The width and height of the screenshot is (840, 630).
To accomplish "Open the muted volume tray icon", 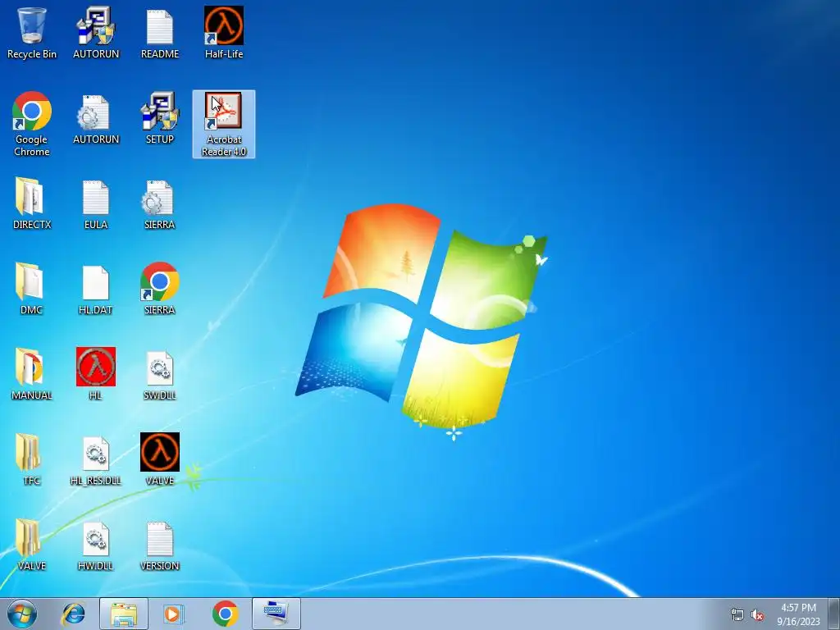I will [757, 615].
